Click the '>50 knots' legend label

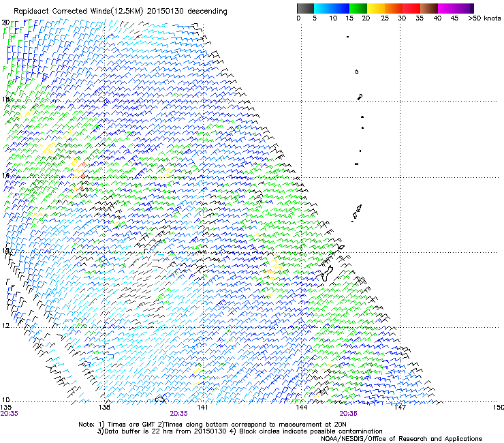pos(484,18)
